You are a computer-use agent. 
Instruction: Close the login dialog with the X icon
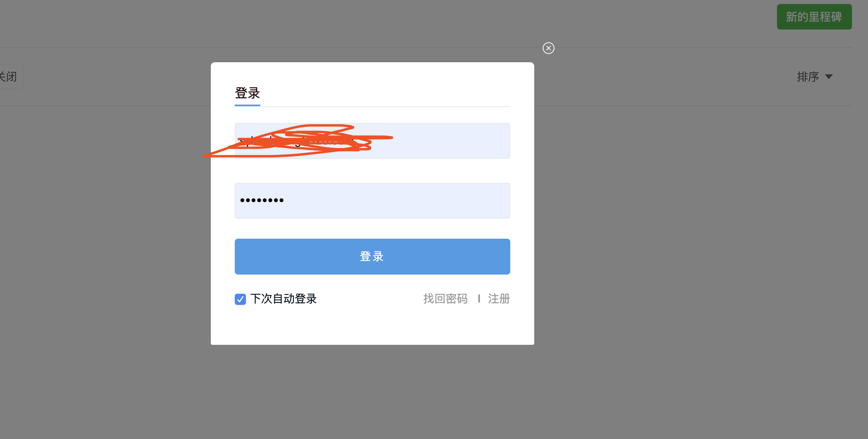pos(549,48)
